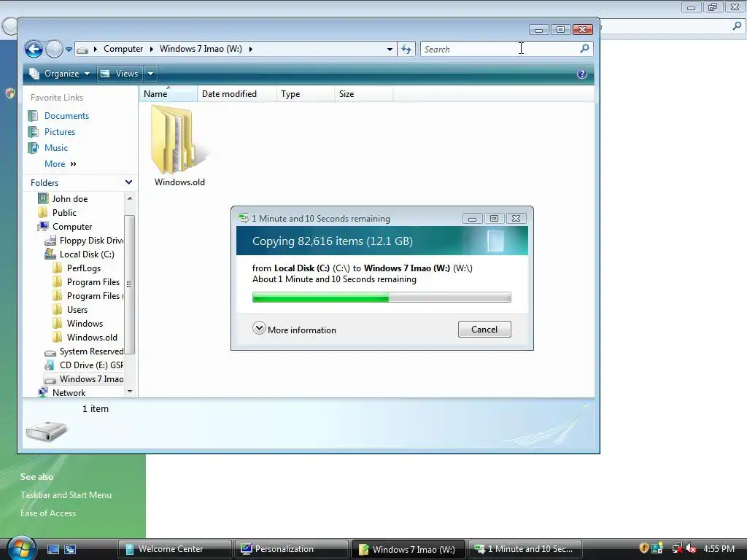Open the Views dropdown arrow
This screenshot has height=560, width=747.
(x=150, y=74)
